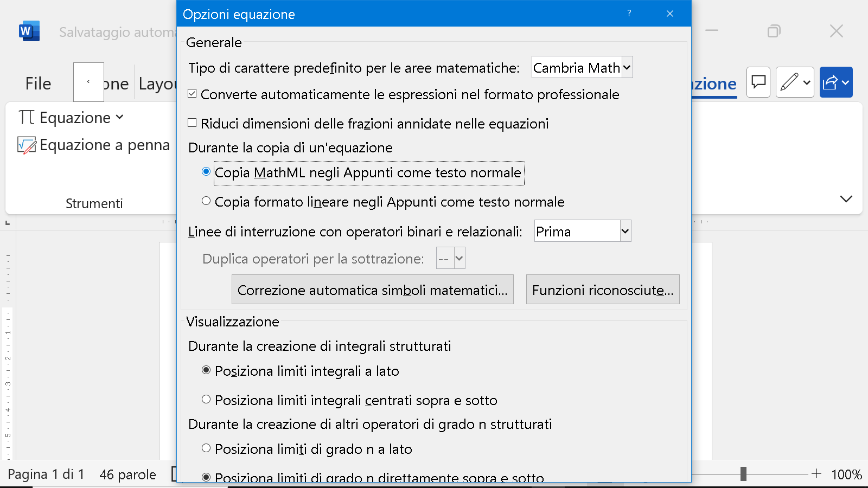
Task: Click Correzione automatica simboli matematici button
Action: pos(372,290)
